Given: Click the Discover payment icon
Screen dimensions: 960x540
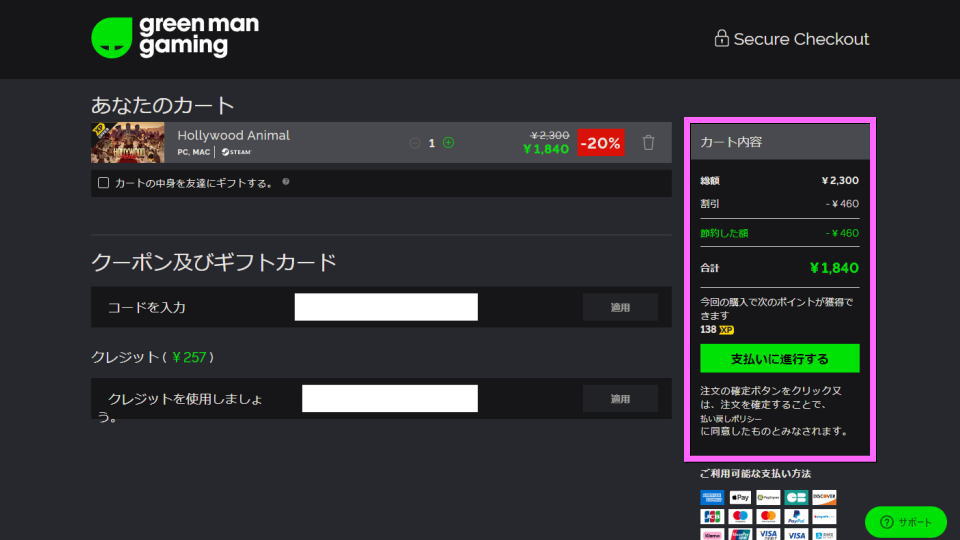Looking at the screenshot, I should 824,497.
